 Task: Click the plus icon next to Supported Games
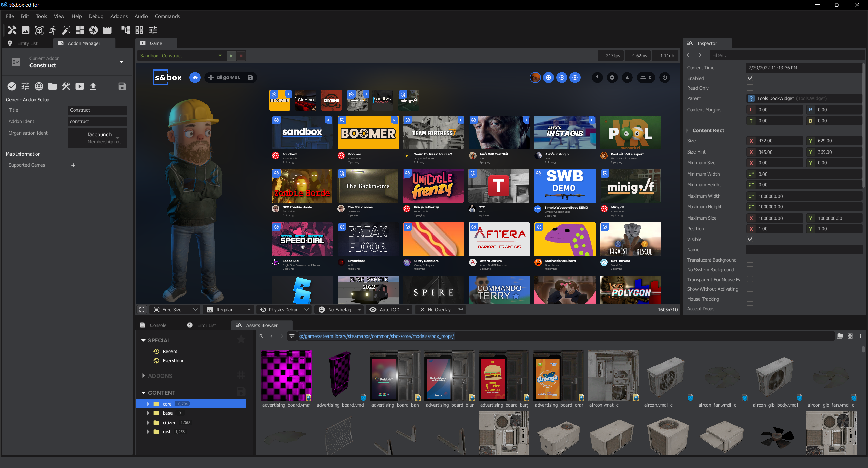pyautogui.click(x=73, y=165)
